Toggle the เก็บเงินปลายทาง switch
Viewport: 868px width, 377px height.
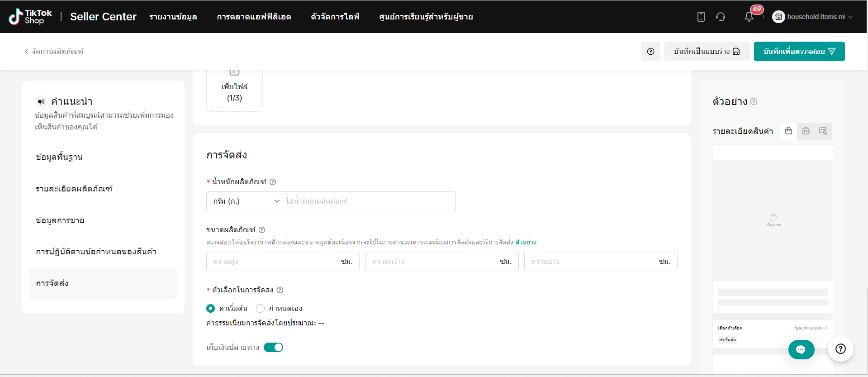273,347
